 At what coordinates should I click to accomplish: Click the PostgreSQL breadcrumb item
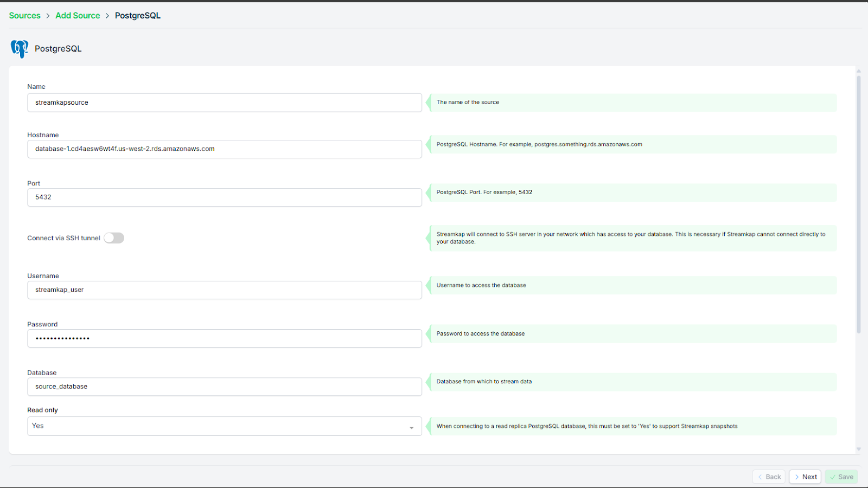click(x=138, y=16)
